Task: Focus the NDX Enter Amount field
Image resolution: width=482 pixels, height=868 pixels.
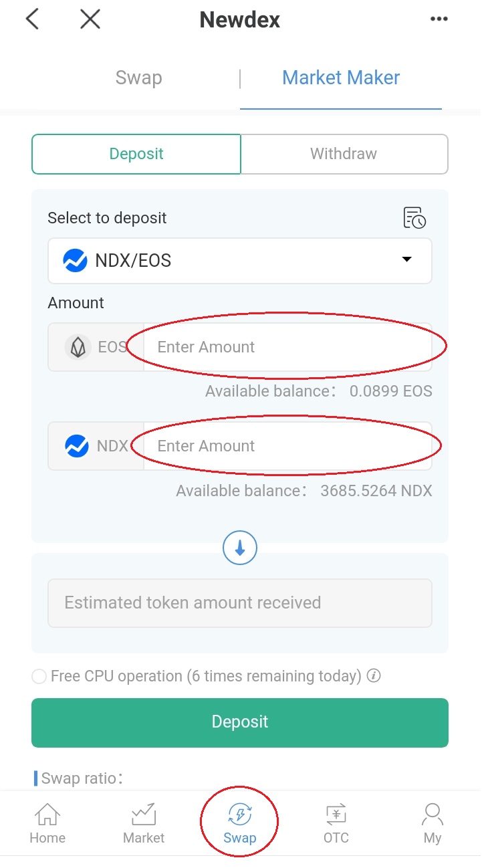Action: coord(287,446)
